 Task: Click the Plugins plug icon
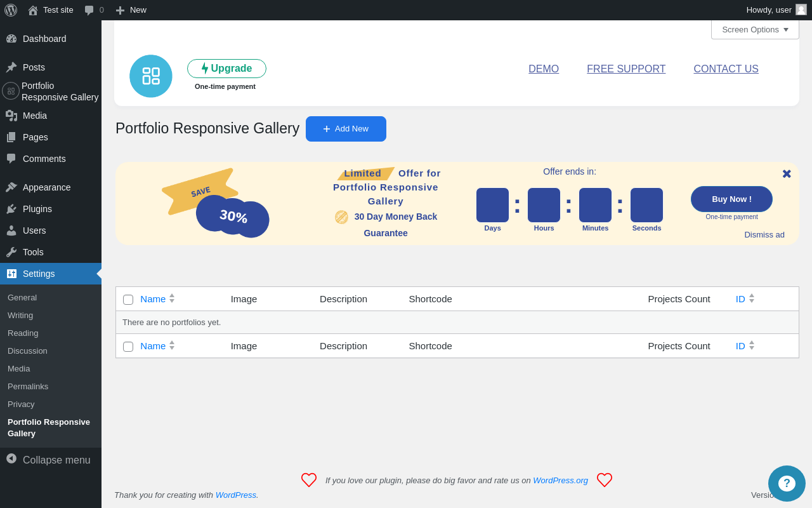click(11, 209)
